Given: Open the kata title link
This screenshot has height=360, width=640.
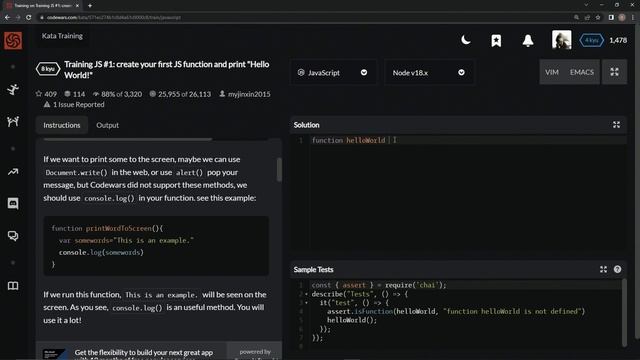Looking at the screenshot, I should (167, 69).
